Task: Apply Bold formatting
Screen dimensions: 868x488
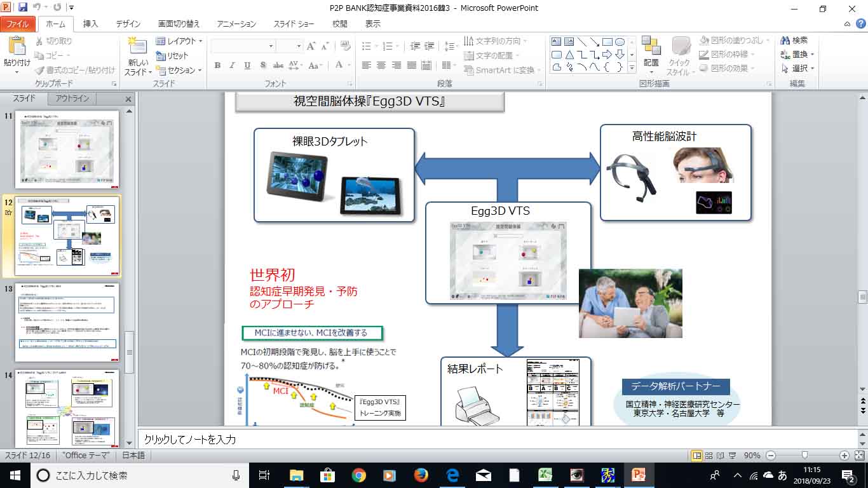Action: (217, 65)
